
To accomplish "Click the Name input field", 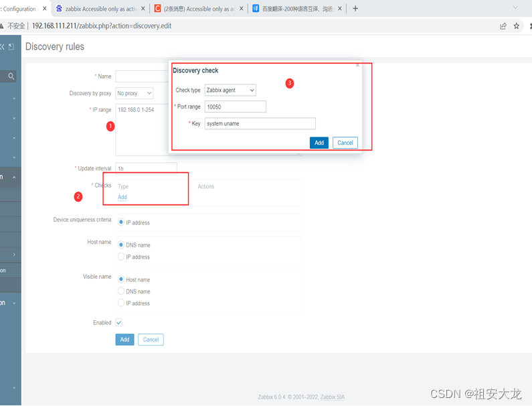I will click(x=142, y=76).
